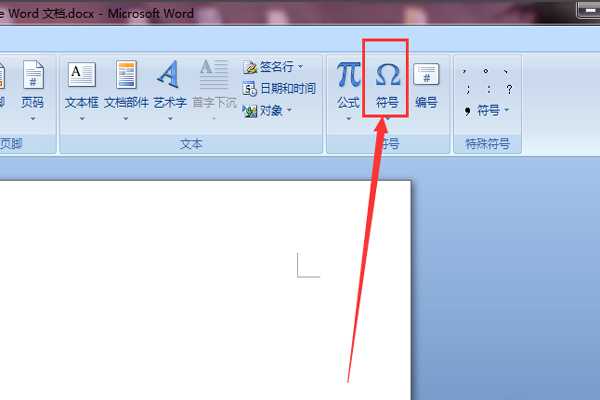600x400 pixels.
Task: Click the π 公式 equation icon
Action: click(348, 78)
